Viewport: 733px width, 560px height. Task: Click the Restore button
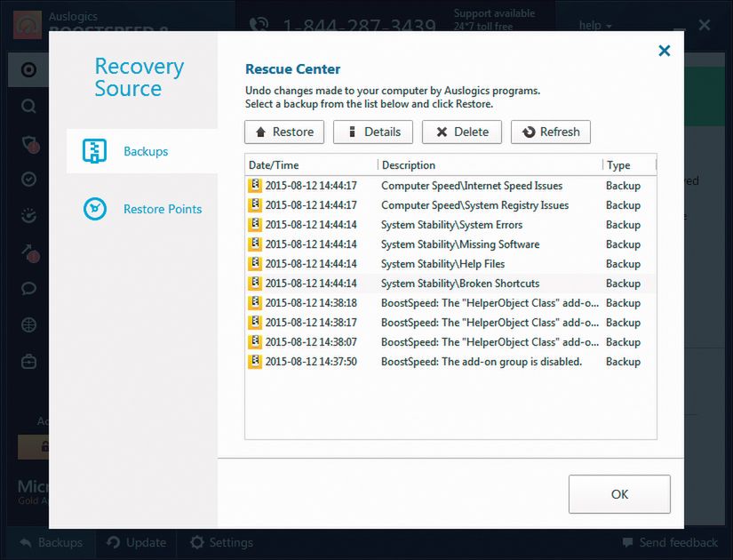[x=284, y=132]
